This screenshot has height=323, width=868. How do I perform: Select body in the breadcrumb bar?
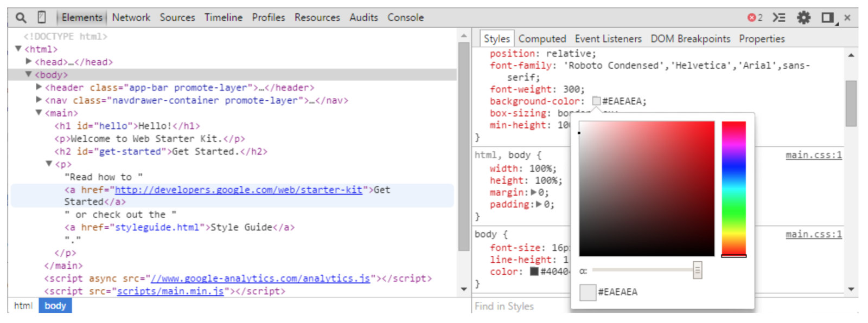55,306
